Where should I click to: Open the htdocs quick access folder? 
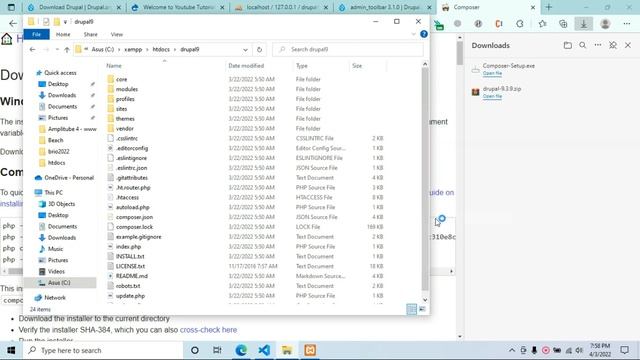tap(56, 163)
